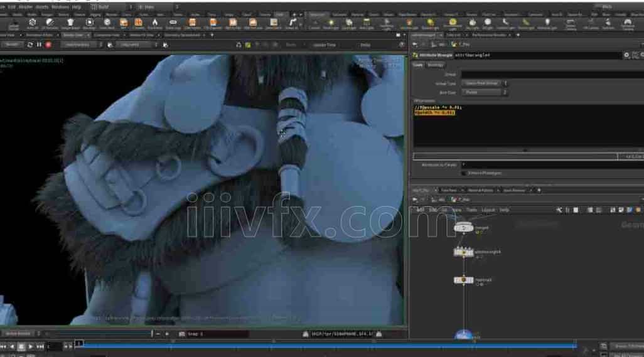This screenshot has width=644, height=357.
Task: Open the Edit menu in main menu bar
Action: (x=11, y=7)
